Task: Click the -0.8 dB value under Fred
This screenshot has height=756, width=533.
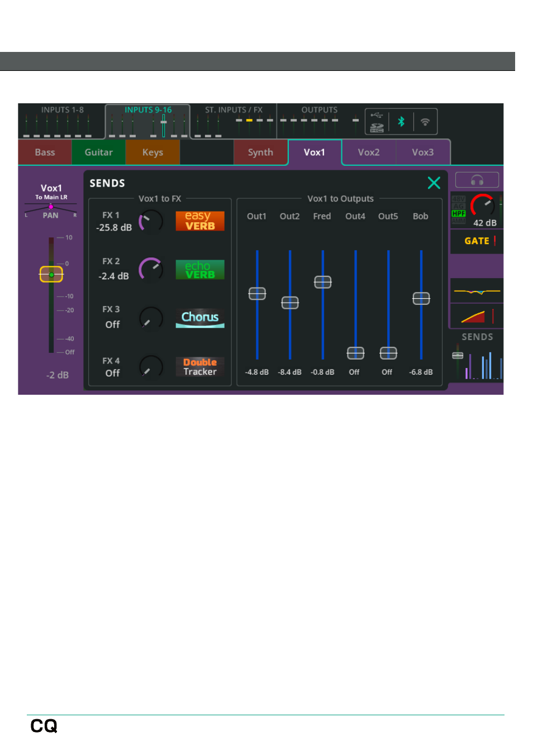Action: pyautogui.click(x=322, y=372)
